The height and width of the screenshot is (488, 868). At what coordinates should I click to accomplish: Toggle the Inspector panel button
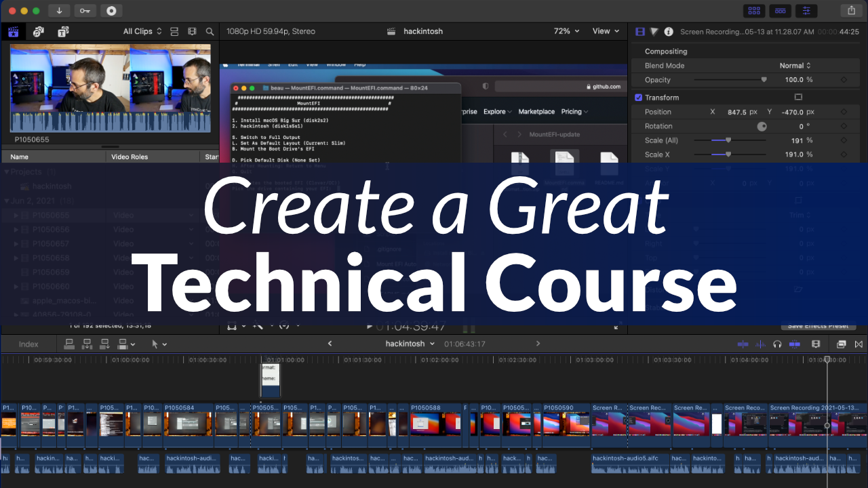coord(806,11)
